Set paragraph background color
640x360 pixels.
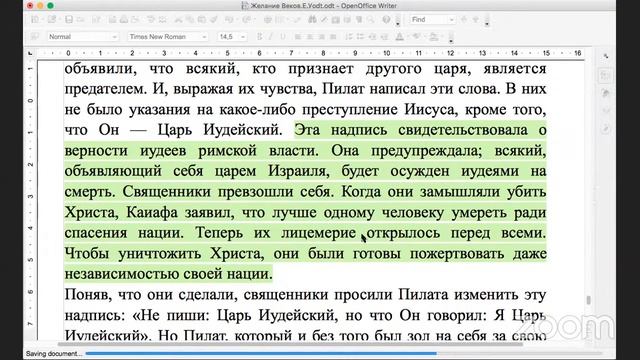(x=434, y=37)
